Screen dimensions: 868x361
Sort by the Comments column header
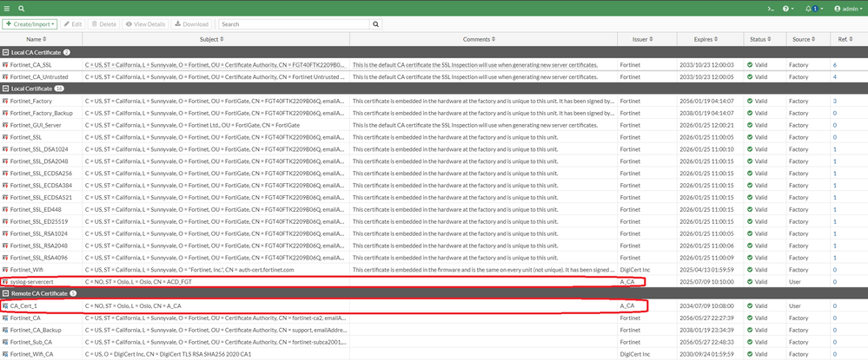pos(477,39)
